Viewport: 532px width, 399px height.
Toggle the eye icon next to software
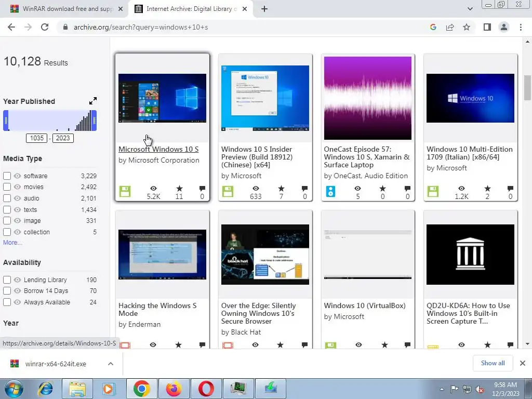17,176
